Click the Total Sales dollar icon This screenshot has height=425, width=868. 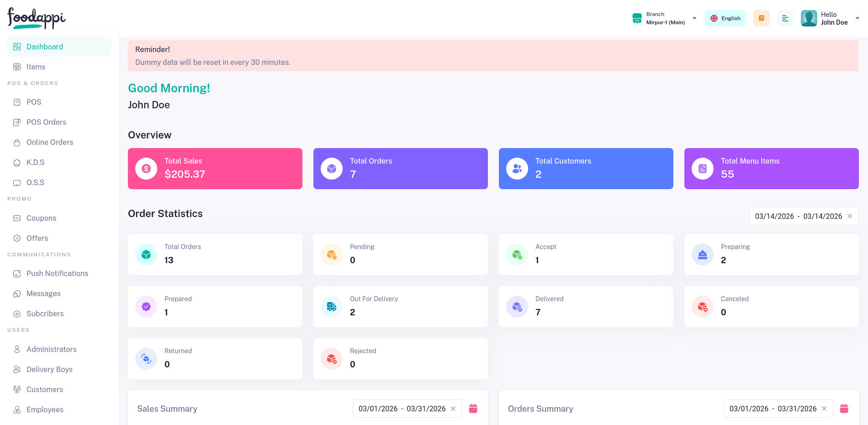(x=146, y=169)
